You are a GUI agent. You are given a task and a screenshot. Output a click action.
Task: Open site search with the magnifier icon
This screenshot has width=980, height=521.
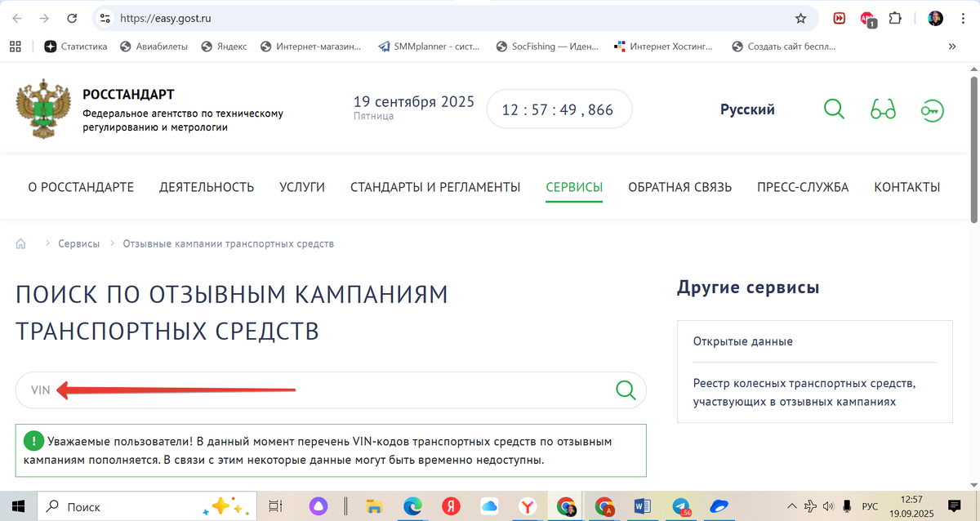pos(834,109)
